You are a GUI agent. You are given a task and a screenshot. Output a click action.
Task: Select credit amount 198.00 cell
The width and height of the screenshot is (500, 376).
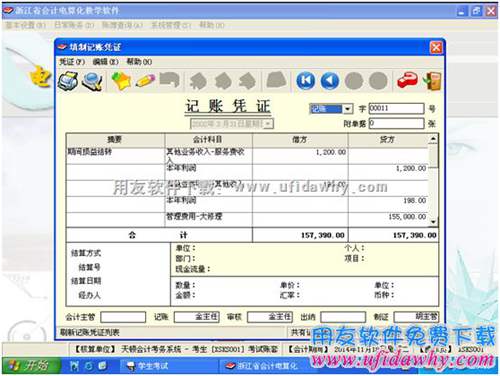[388, 204]
